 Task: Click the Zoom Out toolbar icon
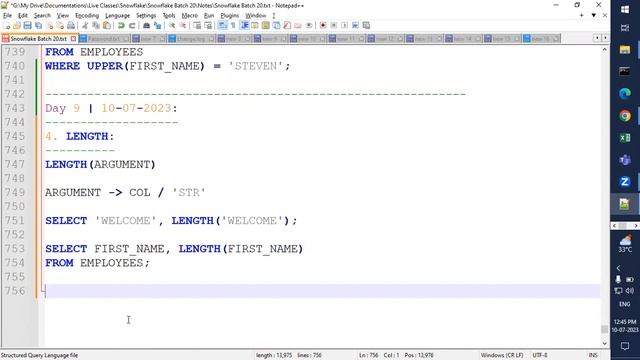(x=182, y=25)
